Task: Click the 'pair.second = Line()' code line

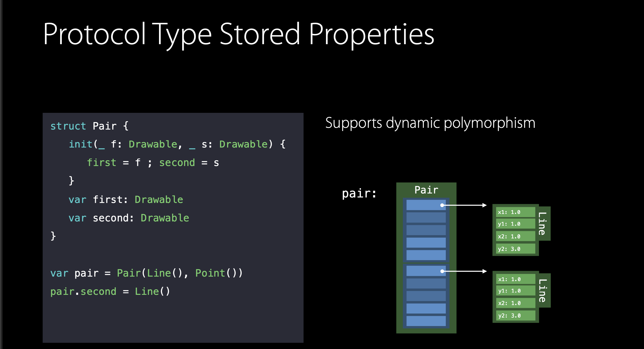Action: click(x=110, y=292)
